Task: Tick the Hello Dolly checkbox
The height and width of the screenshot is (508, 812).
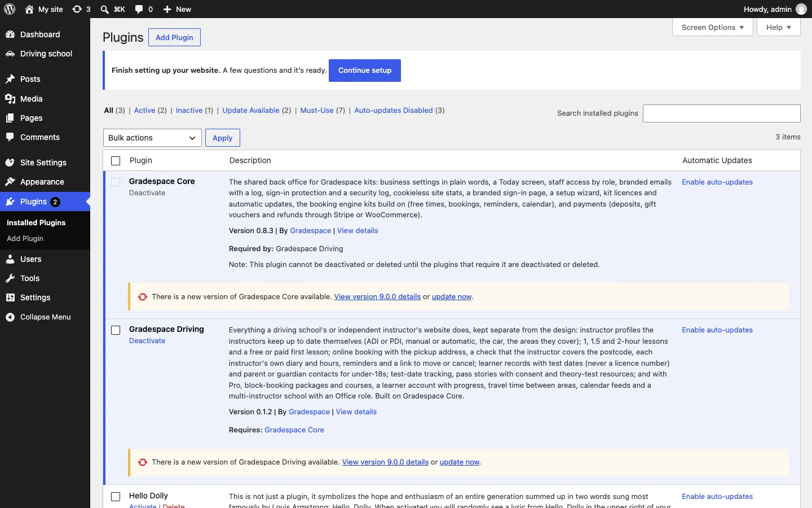Action: click(116, 497)
